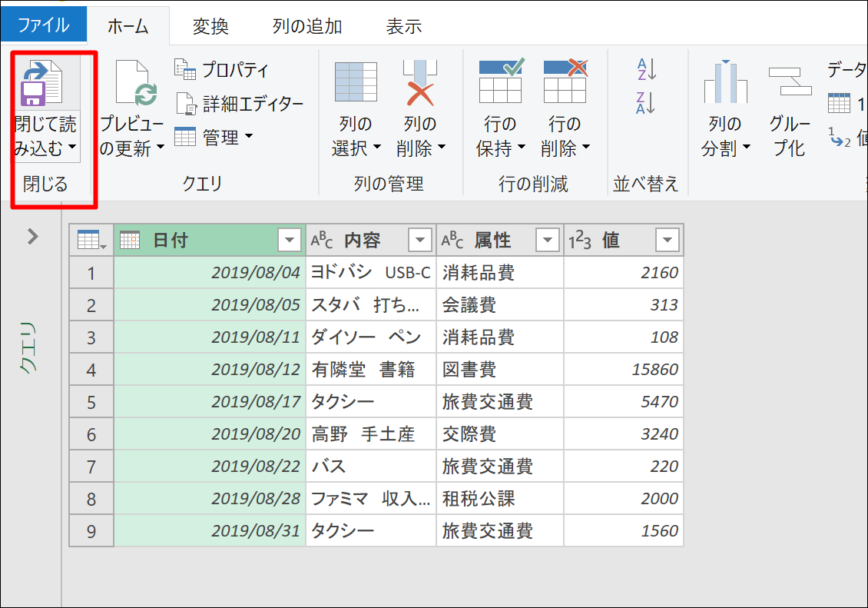Open the 属性 column filter dropdown
This screenshot has width=868, height=608.
click(x=548, y=241)
